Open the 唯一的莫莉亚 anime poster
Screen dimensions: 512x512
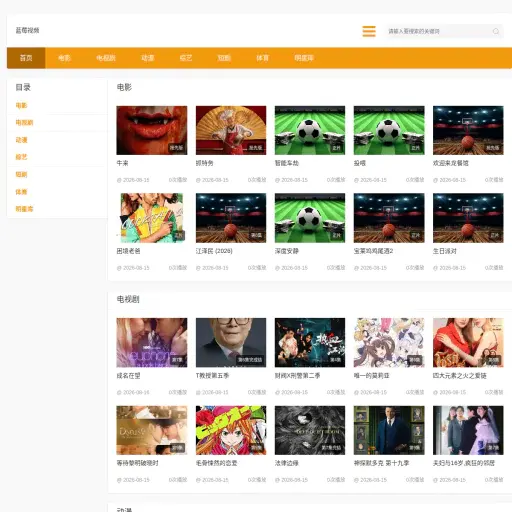coord(389,343)
